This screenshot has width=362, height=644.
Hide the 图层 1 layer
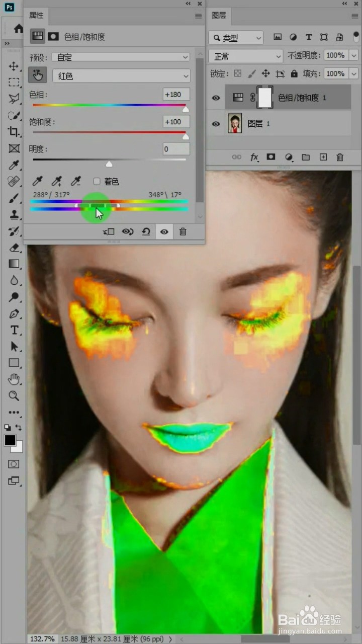pyautogui.click(x=216, y=124)
